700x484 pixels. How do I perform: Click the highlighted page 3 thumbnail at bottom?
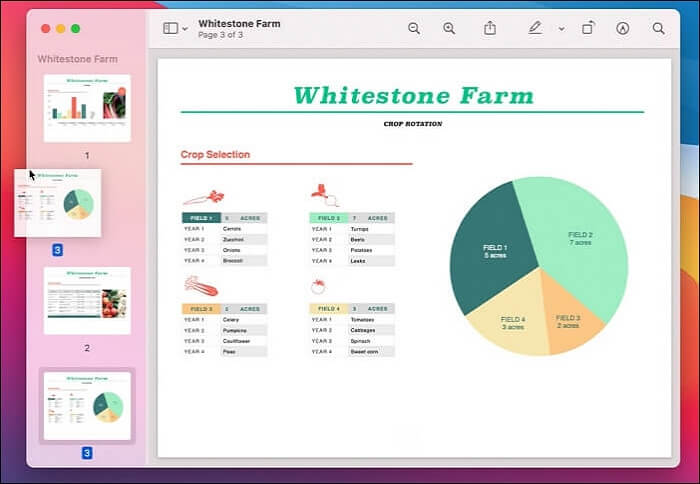pyautogui.click(x=87, y=405)
